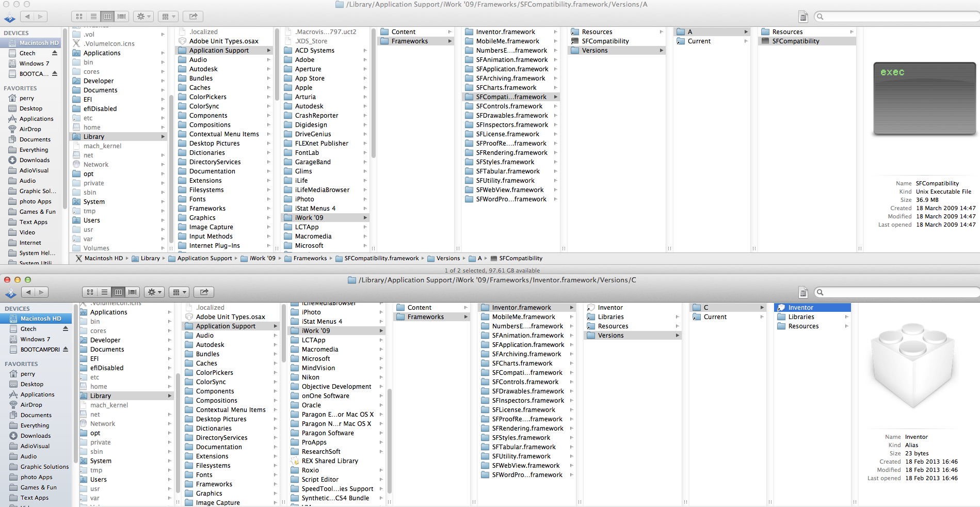
Task: Switch bottom window to Cover Flow view
Action: point(133,292)
